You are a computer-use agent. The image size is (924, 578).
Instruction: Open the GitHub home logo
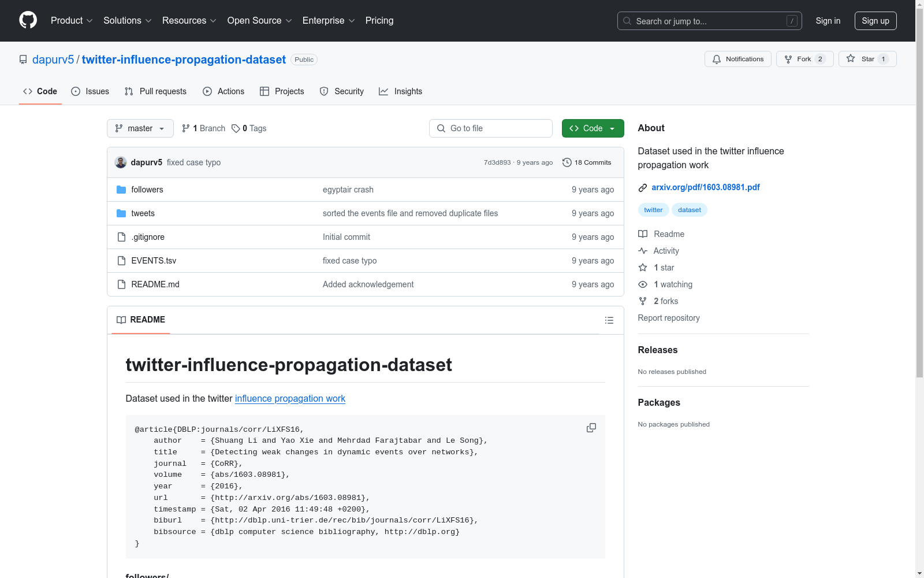coord(28,20)
